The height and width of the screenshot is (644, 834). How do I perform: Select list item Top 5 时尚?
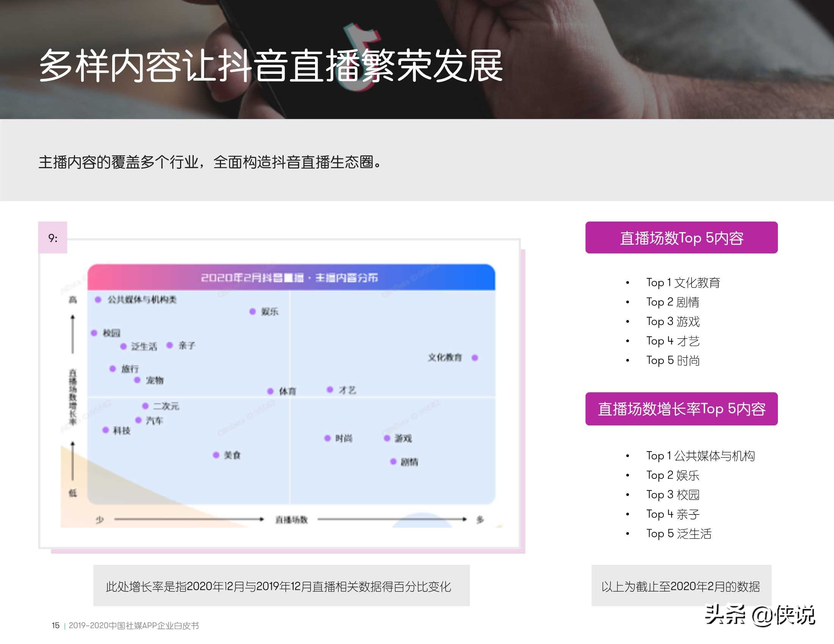click(x=673, y=361)
